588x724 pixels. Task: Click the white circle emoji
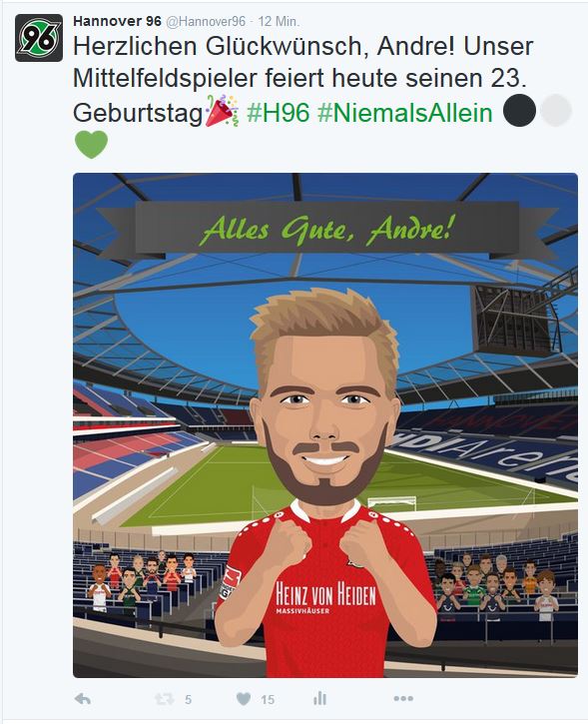click(556, 111)
